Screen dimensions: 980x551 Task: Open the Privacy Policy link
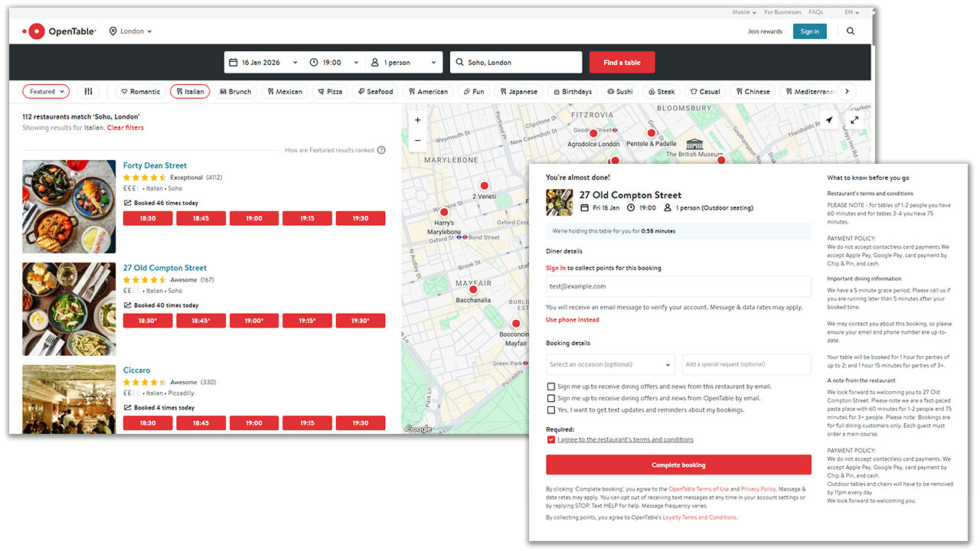point(758,489)
